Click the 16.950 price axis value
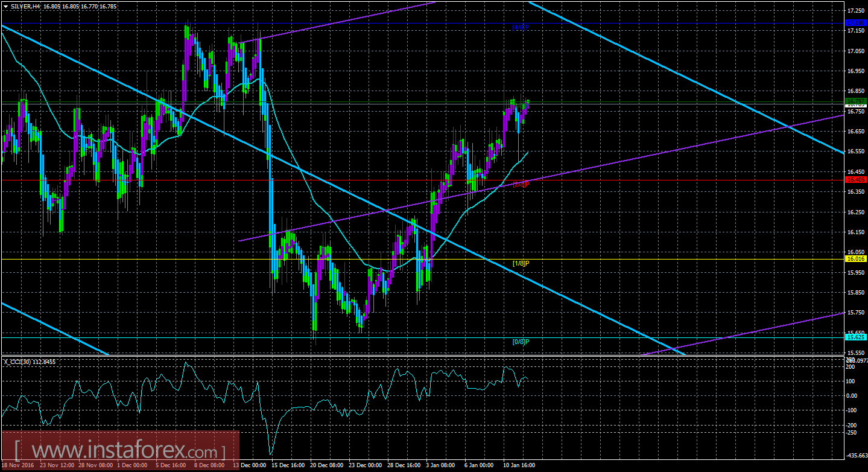 856,71
